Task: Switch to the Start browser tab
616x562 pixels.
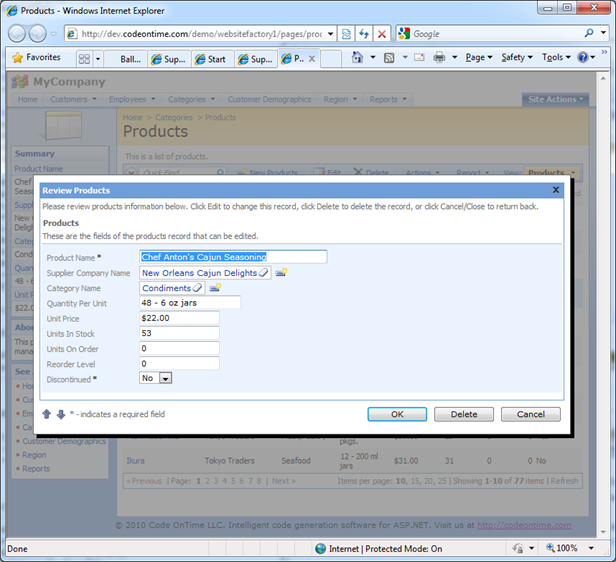Action: point(213,59)
